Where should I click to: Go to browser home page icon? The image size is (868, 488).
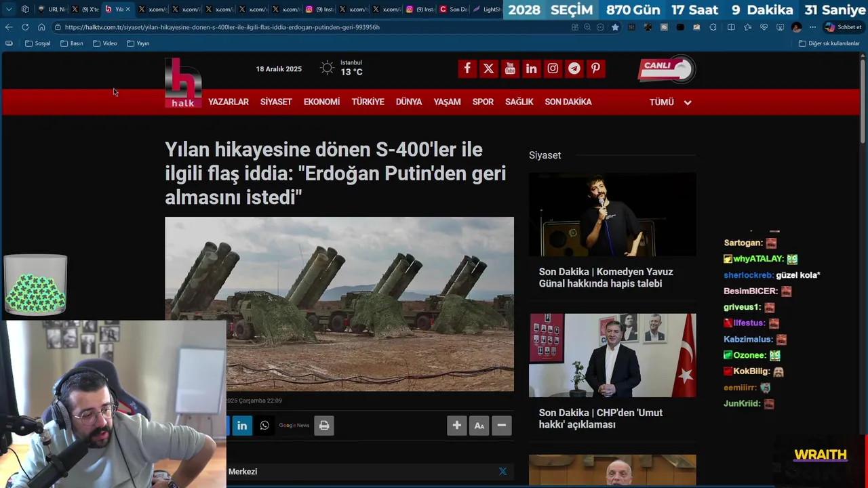click(41, 27)
